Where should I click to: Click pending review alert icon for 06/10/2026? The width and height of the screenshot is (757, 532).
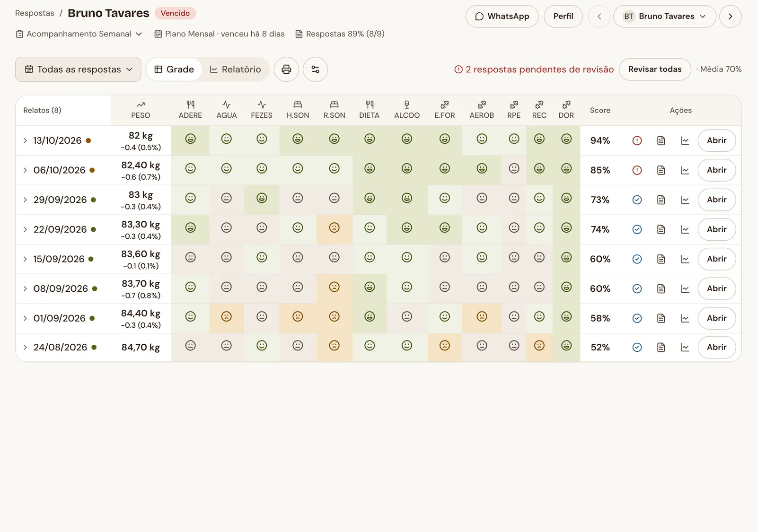pyautogui.click(x=637, y=170)
